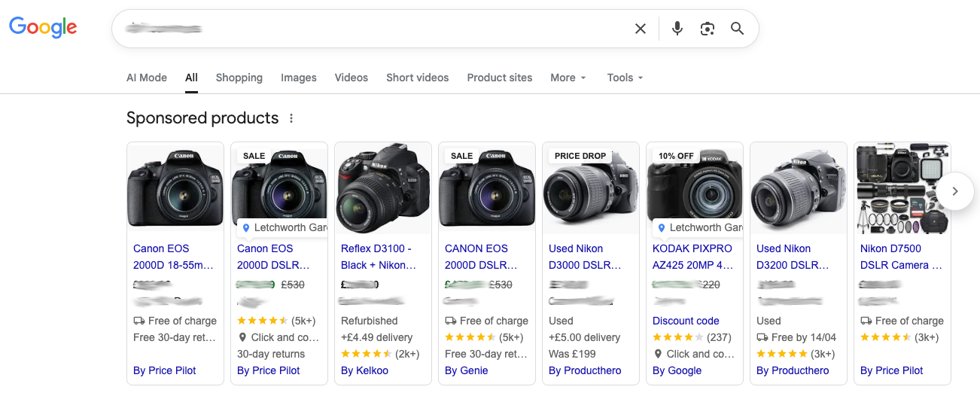Click the PRICE DROP Nikon D3000 image
The image size is (980, 402).
591,188
